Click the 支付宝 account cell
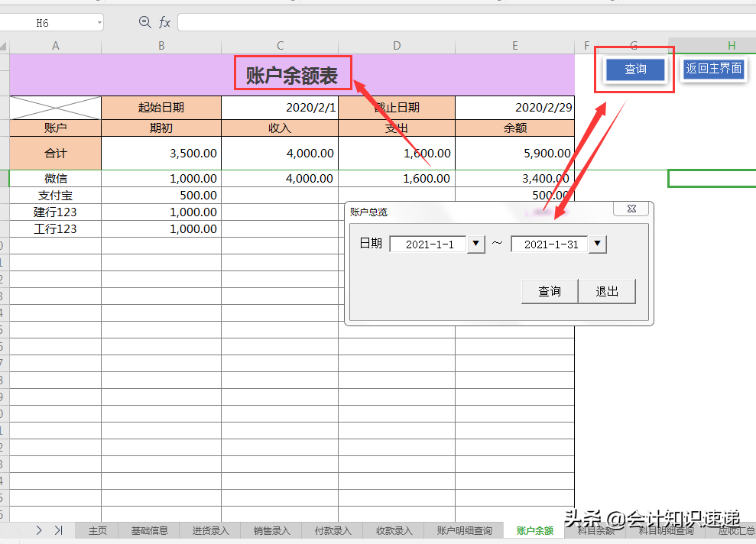The image size is (756, 544). pos(56,195)
